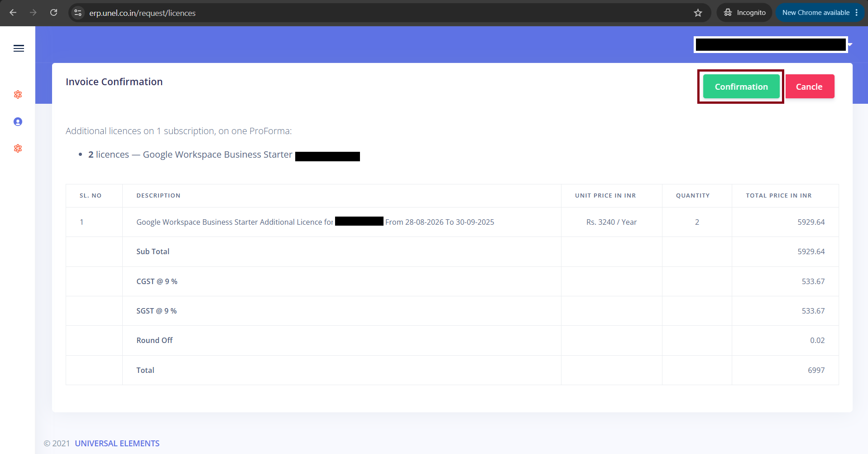
Task: Select the SGST @ 9 % label
Action: coord(157,311)
